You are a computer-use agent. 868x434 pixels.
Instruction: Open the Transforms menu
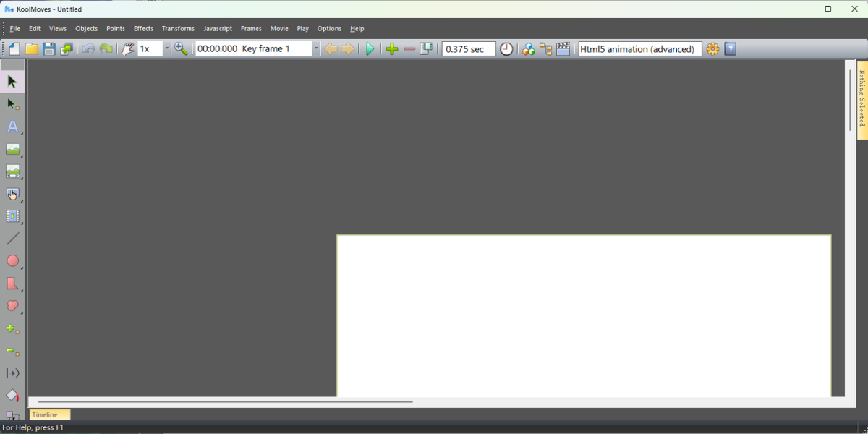(178, 29)
